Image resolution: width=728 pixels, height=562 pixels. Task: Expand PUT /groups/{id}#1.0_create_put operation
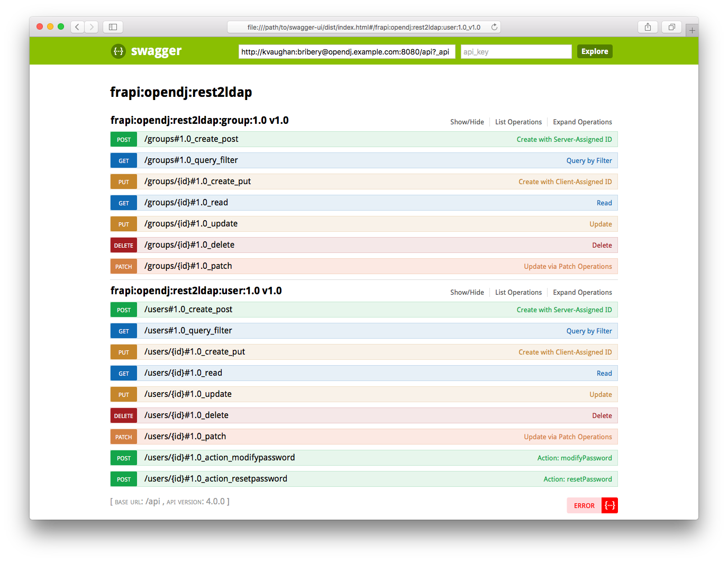point(364,182)
